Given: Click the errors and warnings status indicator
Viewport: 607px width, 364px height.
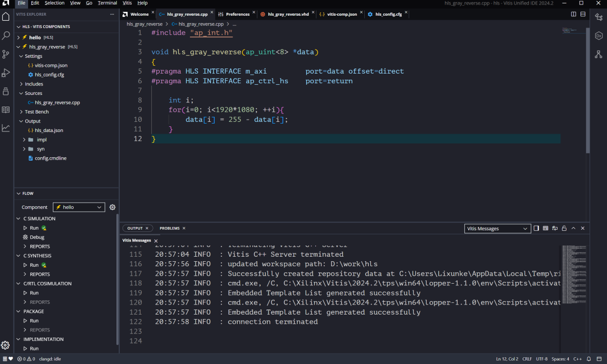Looking at the screenshot, I should [26, 359].
